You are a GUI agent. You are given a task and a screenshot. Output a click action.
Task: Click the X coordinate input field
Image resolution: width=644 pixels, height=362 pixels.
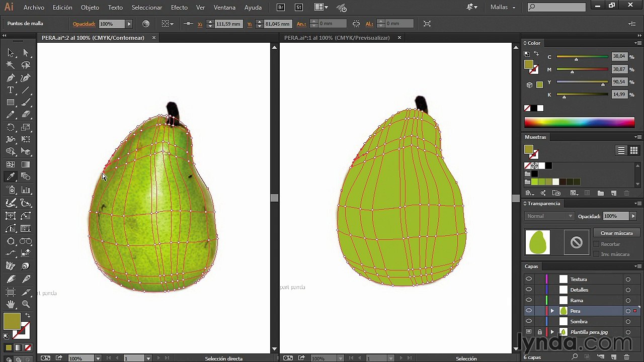click(228, 24)
